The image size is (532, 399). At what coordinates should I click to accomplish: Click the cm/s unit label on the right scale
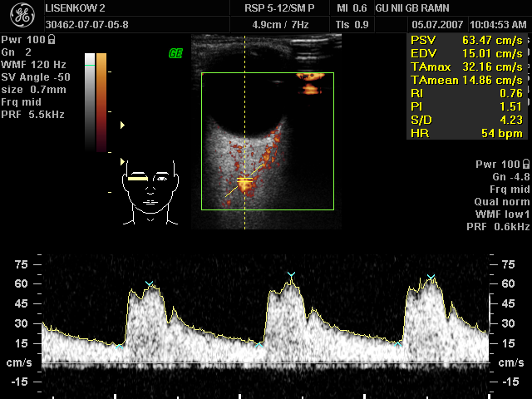click(x=511, y=362)
